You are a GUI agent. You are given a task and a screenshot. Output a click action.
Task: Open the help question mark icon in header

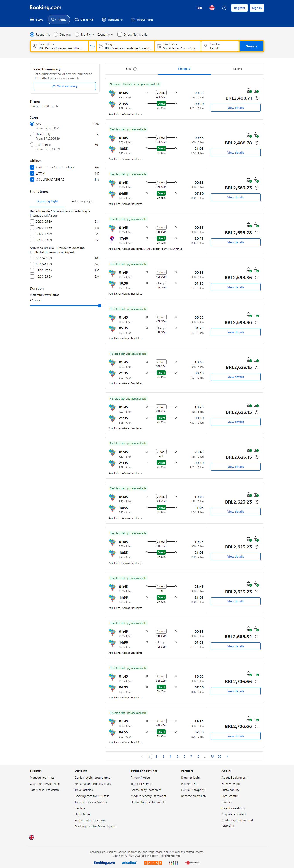point(224,8)
